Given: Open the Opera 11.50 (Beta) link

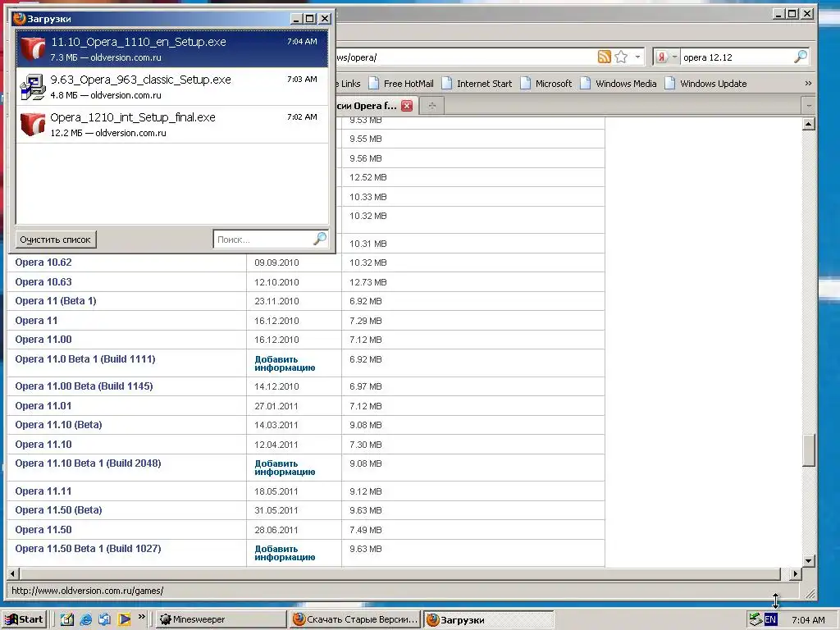Looking at the screenshot, I should click(58, 510).
